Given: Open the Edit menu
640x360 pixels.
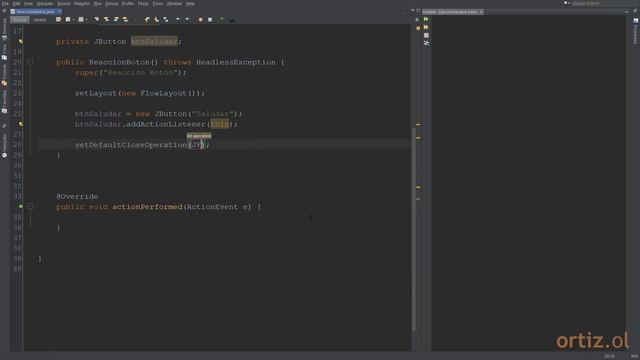Looking at the screenshot, I should [x=16, y=4].
